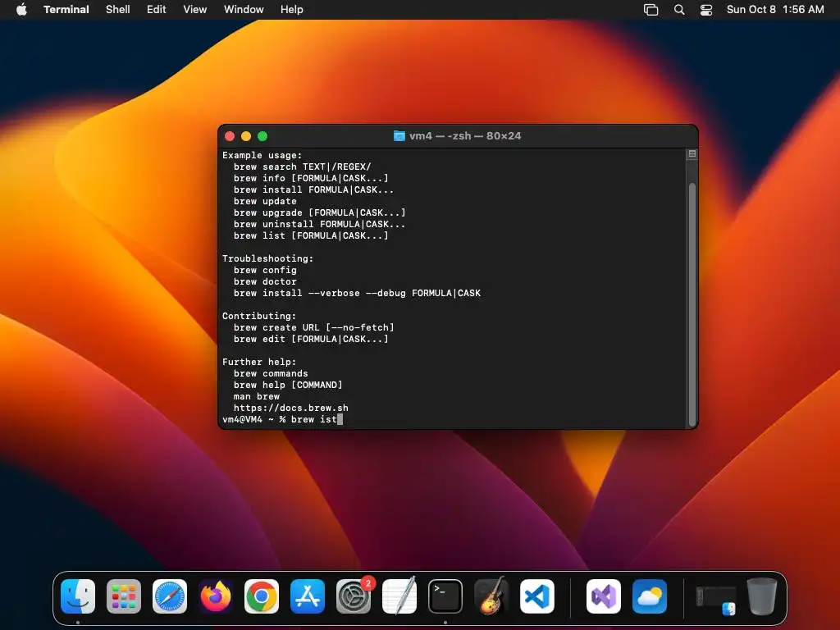Image resolution: width=840 pixels, height=630 pixels.
Task: Click 'brew create URL [--no-fetch]' line
Action: 314,328
